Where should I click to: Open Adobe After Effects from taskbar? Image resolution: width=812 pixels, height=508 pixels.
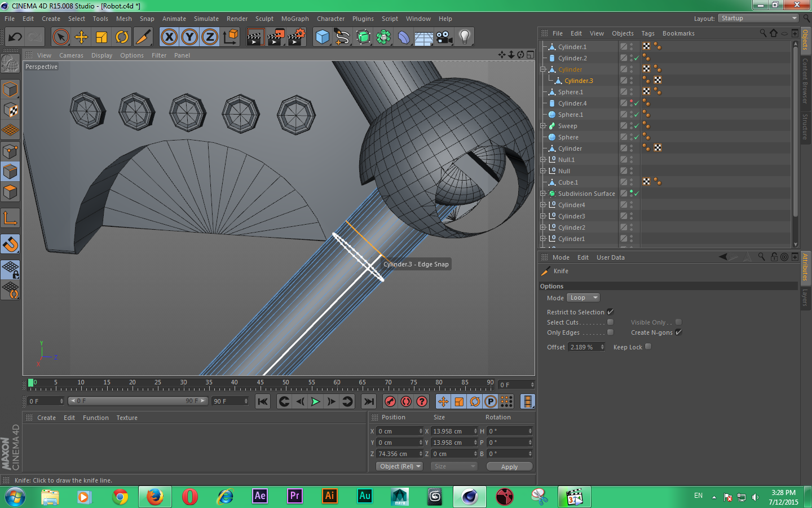click(x=259, y=496)
